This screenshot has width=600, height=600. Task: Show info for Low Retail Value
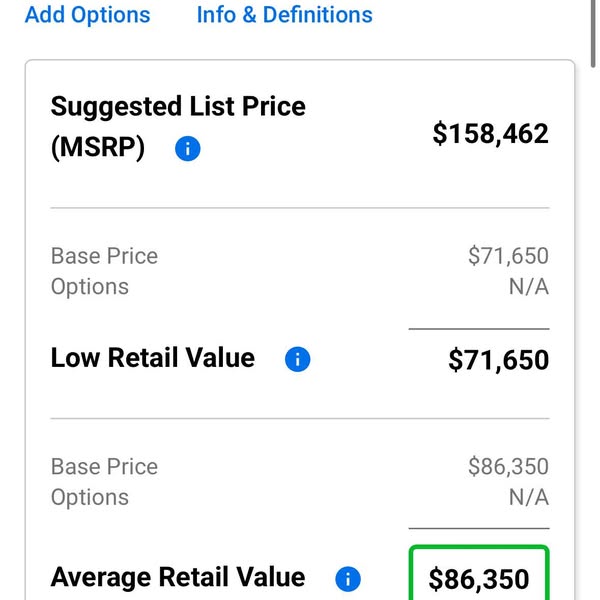pos(297,359)
